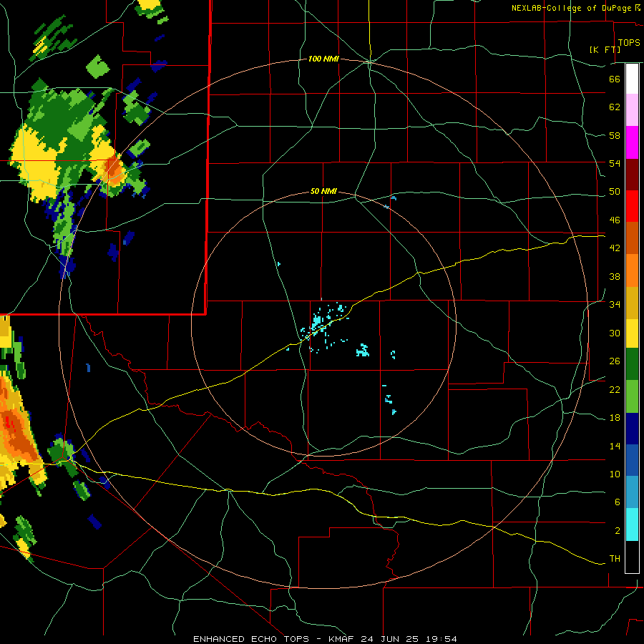
Task: Click the navy blue legend swatch
Action: pyautogui.click(x=632, y=429)
